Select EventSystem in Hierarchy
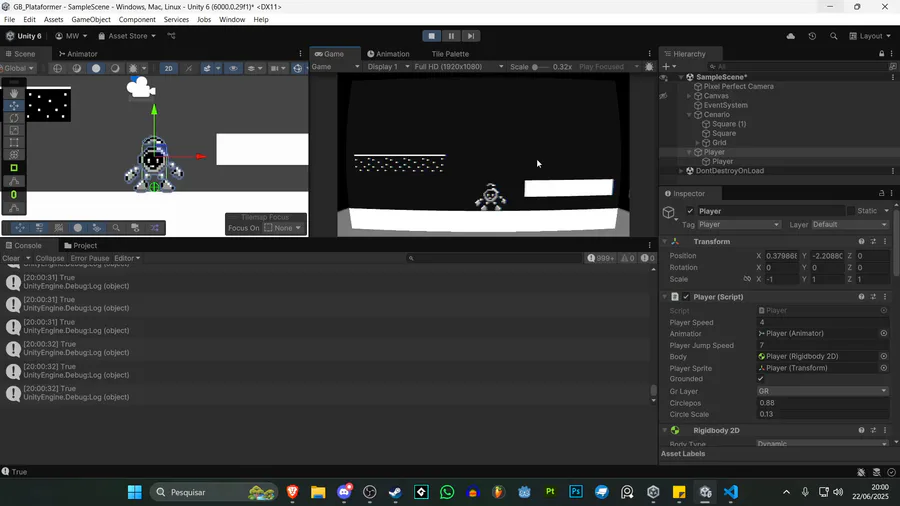This screenshot has height=506, width=900. 725,106
